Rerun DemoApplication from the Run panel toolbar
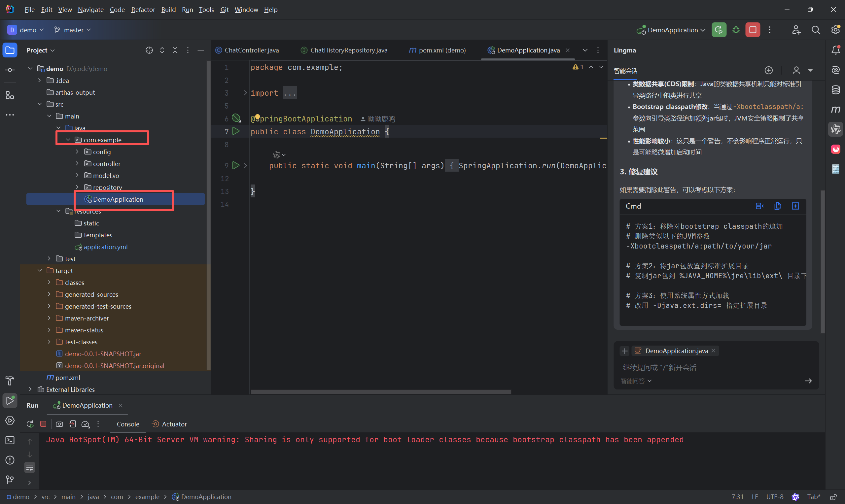 point(30,424)
